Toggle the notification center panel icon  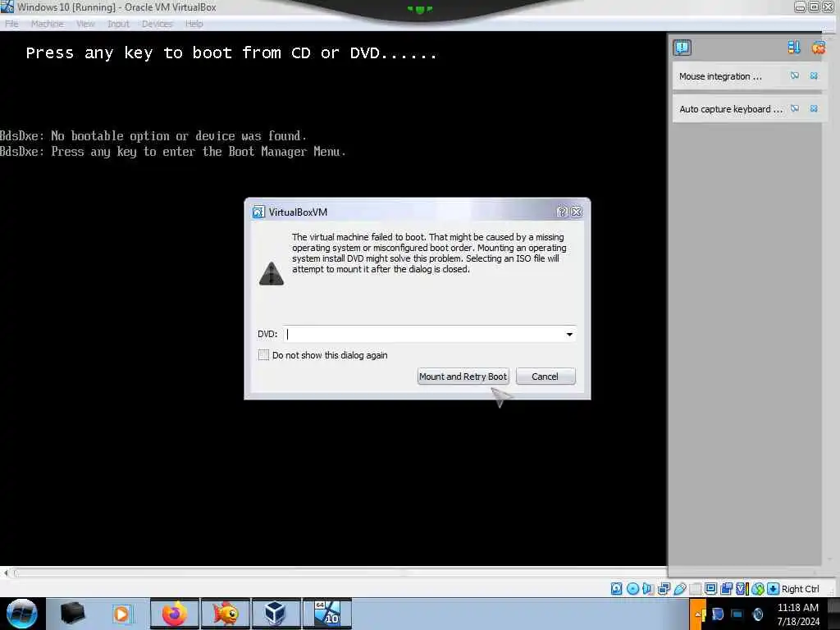(x=682, y=48)
